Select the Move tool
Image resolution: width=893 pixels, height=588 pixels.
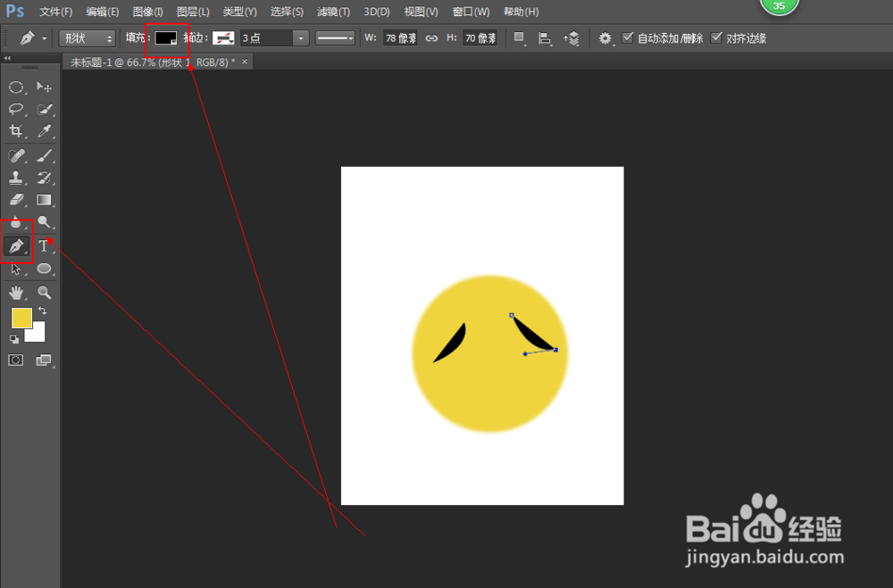click(x=44, y=87)
